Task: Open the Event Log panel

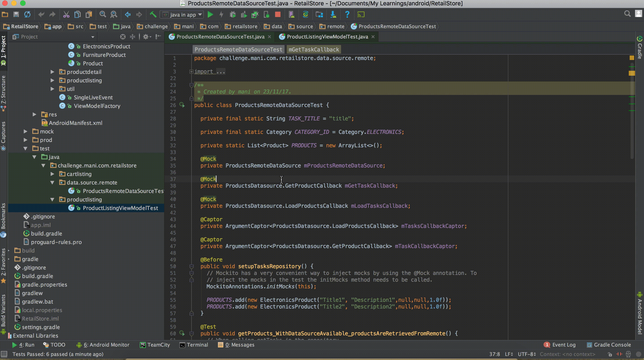Action: click(x=560, y=345)
